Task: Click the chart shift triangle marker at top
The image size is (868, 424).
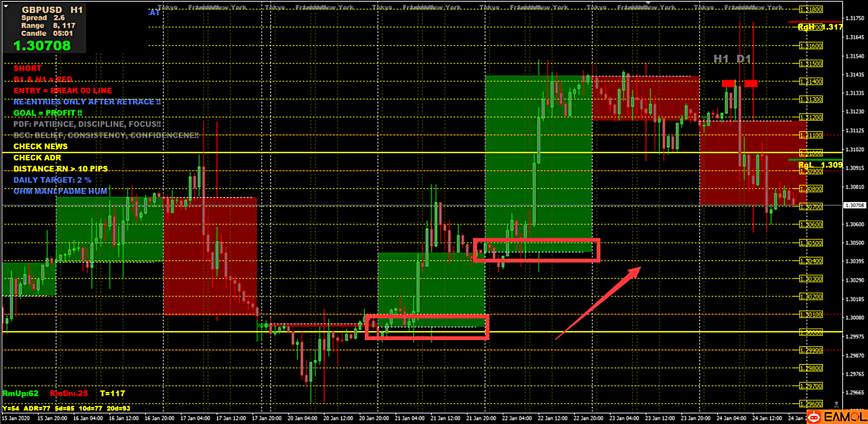Action: pyautogui.click(x=648, y=3)
